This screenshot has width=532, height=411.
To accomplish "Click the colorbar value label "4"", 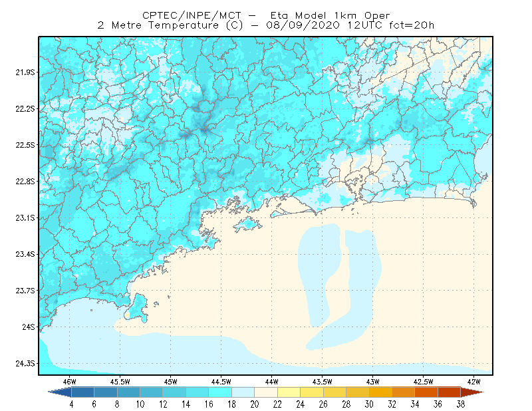I will pyautogui.click(x=71, y=404).
